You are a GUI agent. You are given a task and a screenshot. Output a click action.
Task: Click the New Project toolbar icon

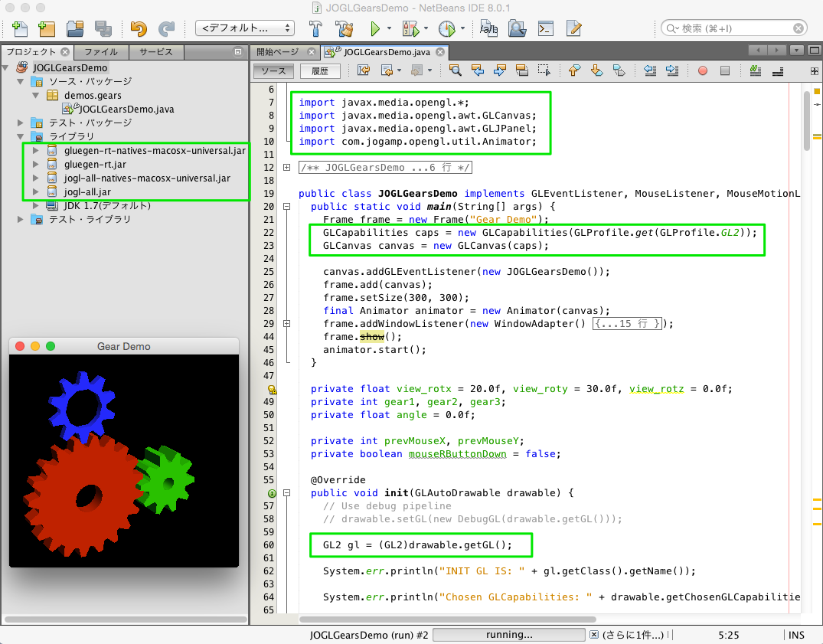coord(47,28)
